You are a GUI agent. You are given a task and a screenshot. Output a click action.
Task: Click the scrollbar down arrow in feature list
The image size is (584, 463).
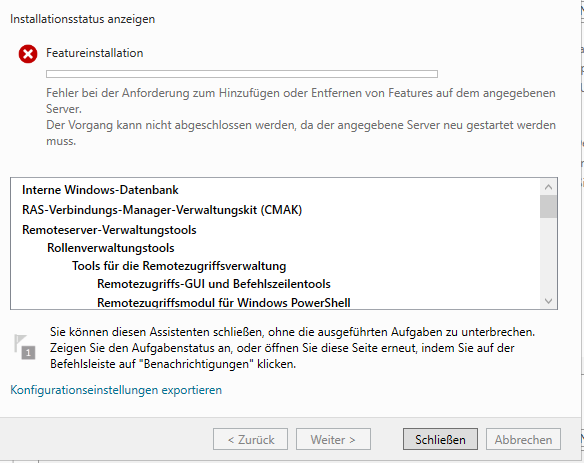click(x=548, y=301)
